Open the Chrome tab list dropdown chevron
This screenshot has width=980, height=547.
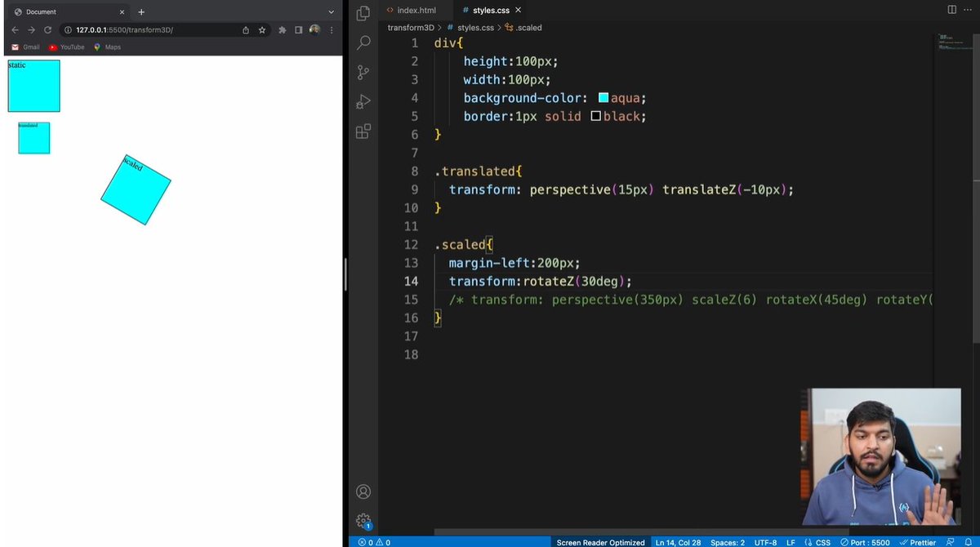329,11
